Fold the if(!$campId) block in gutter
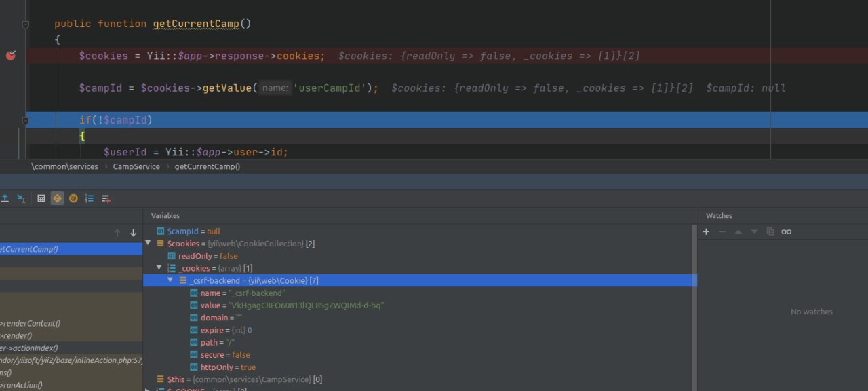 click(26, 121)
